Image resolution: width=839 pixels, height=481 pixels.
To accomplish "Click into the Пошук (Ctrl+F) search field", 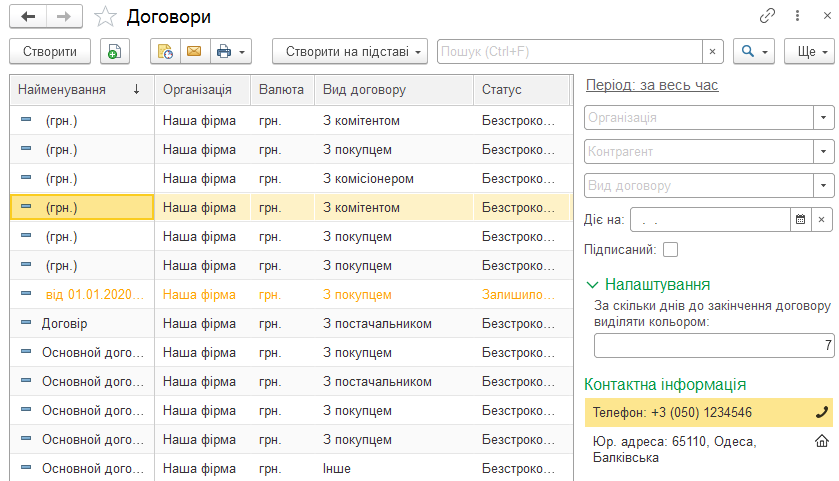I will [x=570, y=51].
